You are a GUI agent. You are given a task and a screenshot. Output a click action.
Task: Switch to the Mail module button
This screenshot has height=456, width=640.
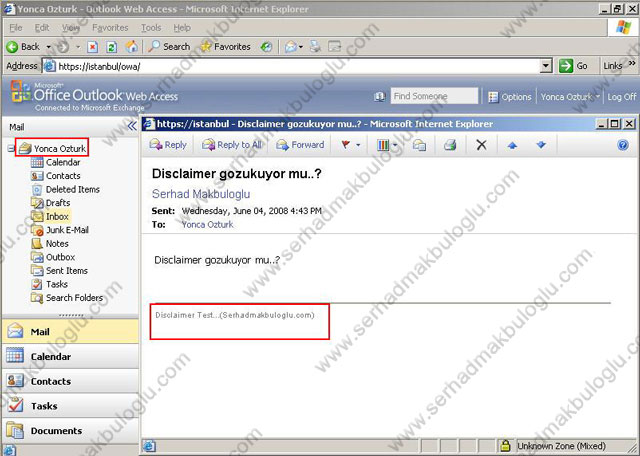[70, 331]
